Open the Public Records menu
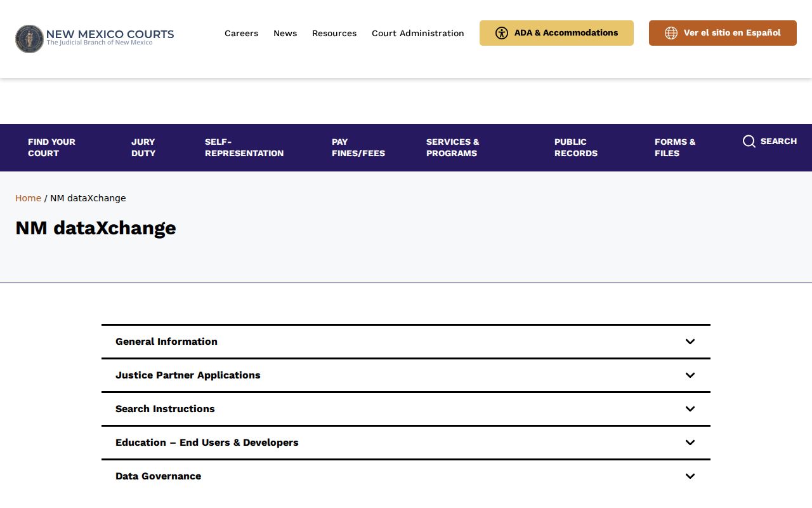Screen dimensions: 812x508 pyautogui.click(x=576, y=147)
